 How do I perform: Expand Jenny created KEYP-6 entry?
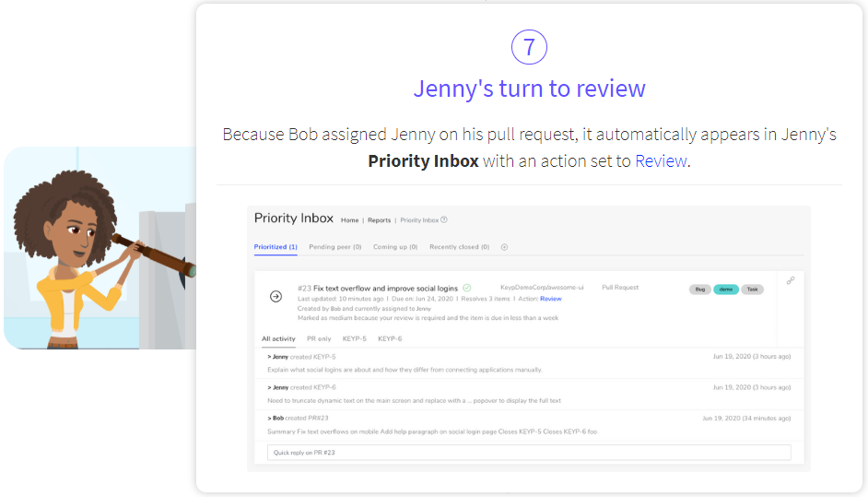click(301, 387)
